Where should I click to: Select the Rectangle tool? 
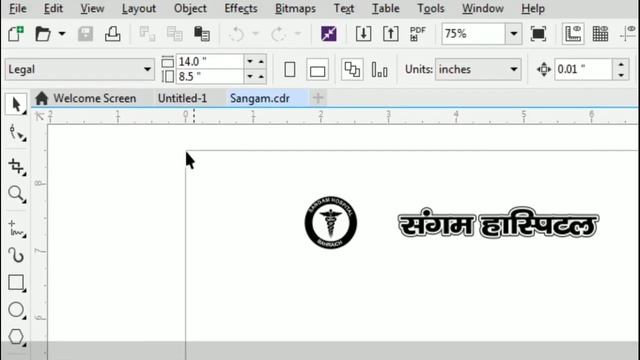16,282
